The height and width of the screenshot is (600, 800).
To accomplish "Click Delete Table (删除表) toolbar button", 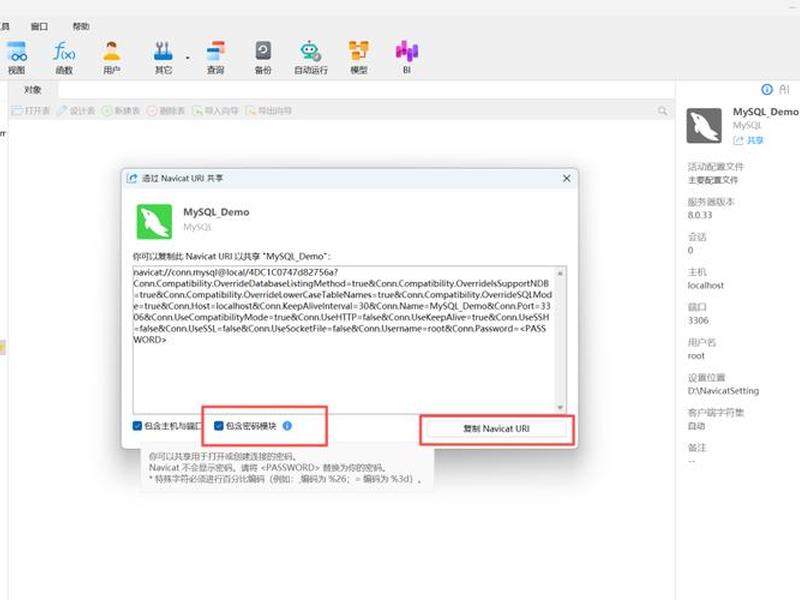I will click(166, 111).
